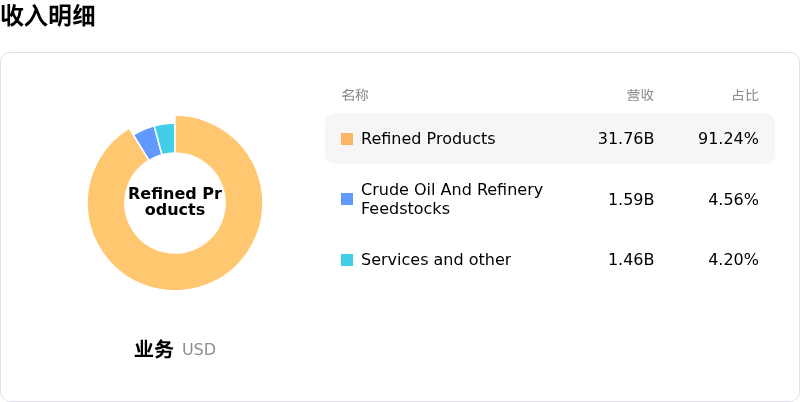Screen dimensions: 800x402
Task: Click the 业务 label below the chart
Action: point(154,349)
